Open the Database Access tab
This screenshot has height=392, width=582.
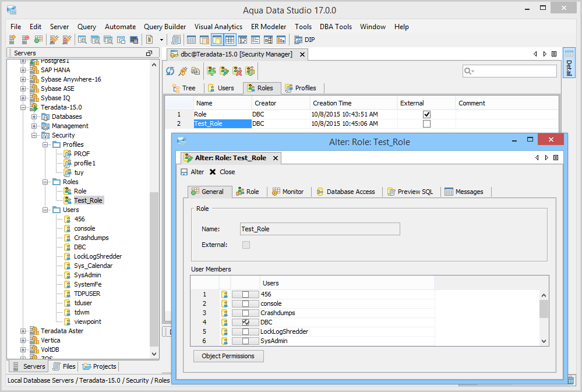[346, 192]
